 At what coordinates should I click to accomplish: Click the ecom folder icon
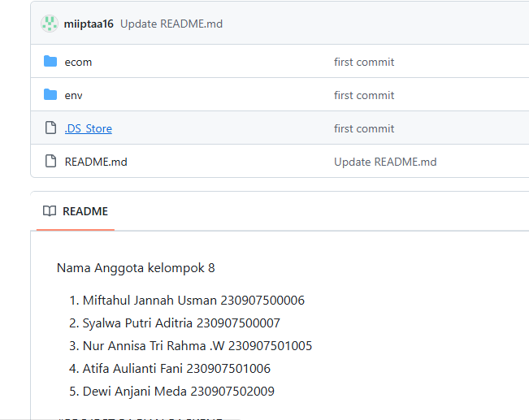[x=50, y=62]
